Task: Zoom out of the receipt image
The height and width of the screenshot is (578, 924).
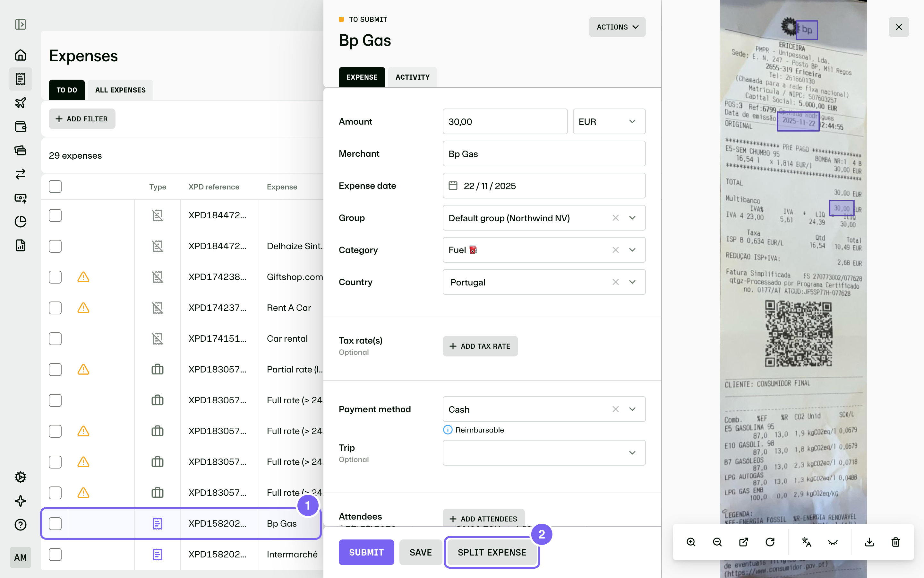Action: (717, 542)
